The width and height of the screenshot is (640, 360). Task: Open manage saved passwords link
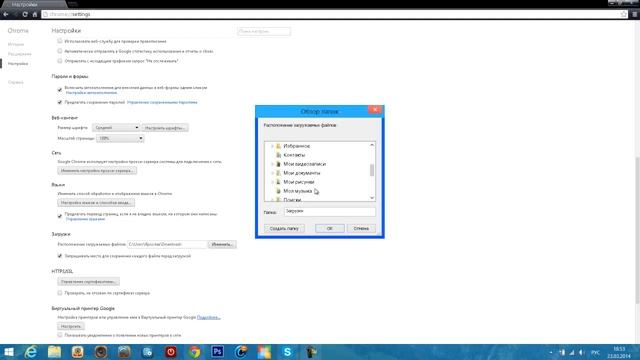tap(162, 102)
